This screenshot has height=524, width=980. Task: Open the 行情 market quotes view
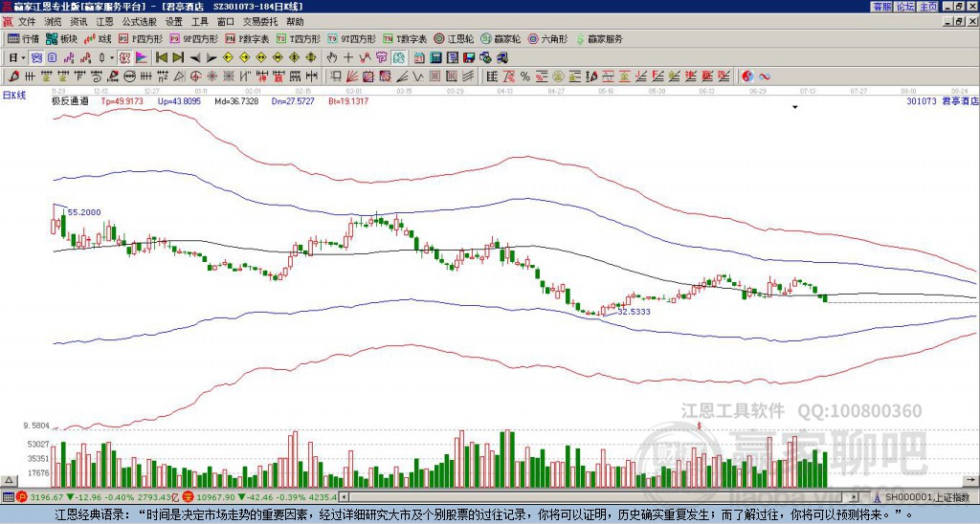coord(23,38)
